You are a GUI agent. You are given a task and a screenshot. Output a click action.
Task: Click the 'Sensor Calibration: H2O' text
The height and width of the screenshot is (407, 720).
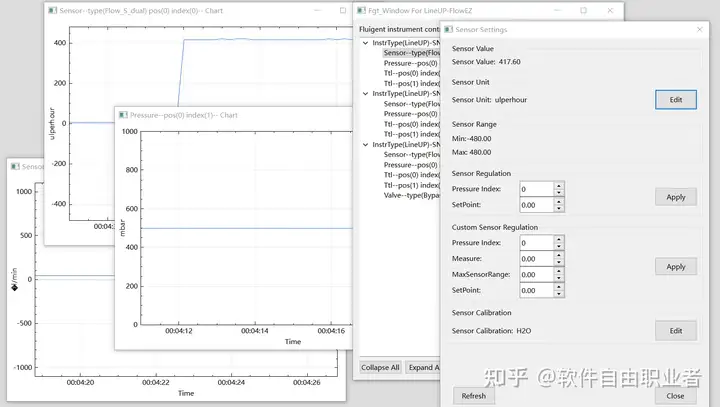pyautogui.click(x=491, y=331)
